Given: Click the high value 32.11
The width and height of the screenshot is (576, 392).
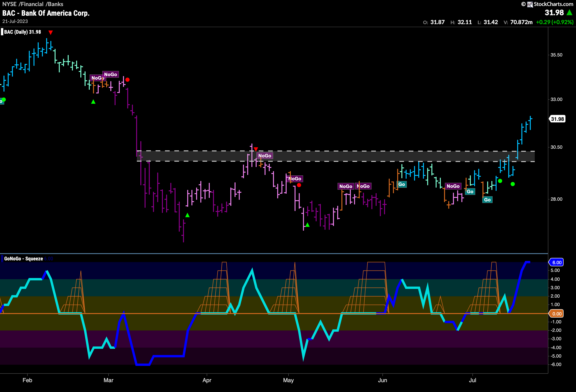Looking at the screenshot, I should click(x=465, y=22).
